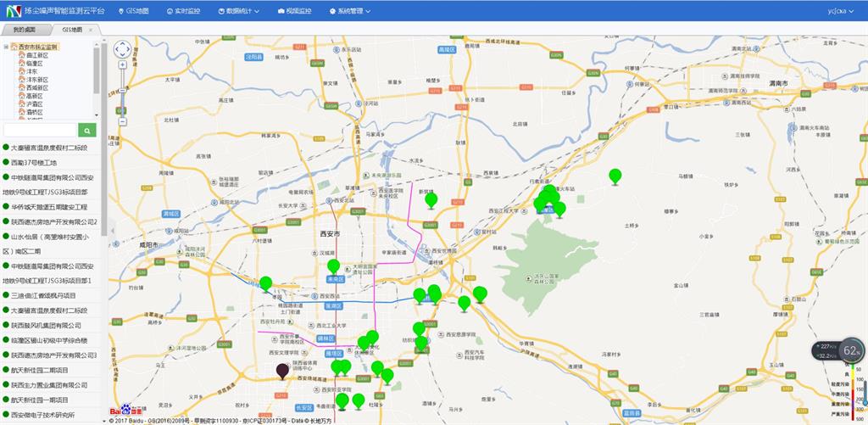This screenshot has height=425, width=868.
Task: Select 陕西德杰房地产开发有限公司3 site
Action: [54, 355]
